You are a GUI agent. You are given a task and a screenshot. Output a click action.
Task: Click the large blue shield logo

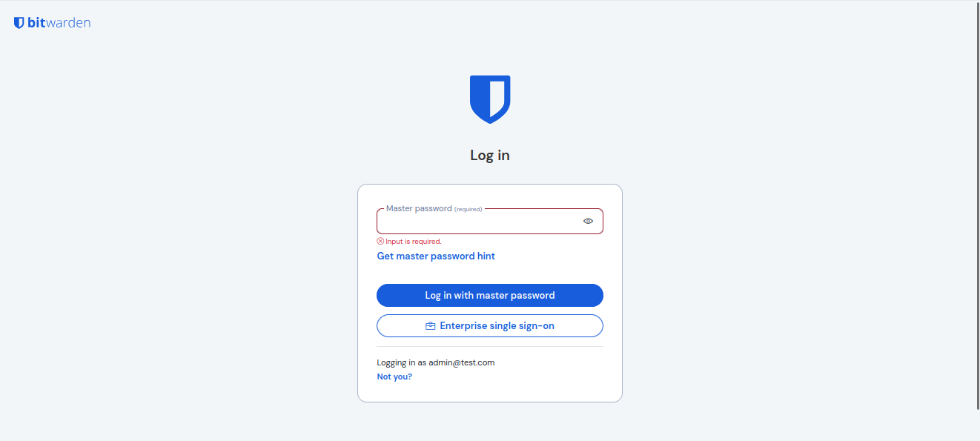[490, 99]
